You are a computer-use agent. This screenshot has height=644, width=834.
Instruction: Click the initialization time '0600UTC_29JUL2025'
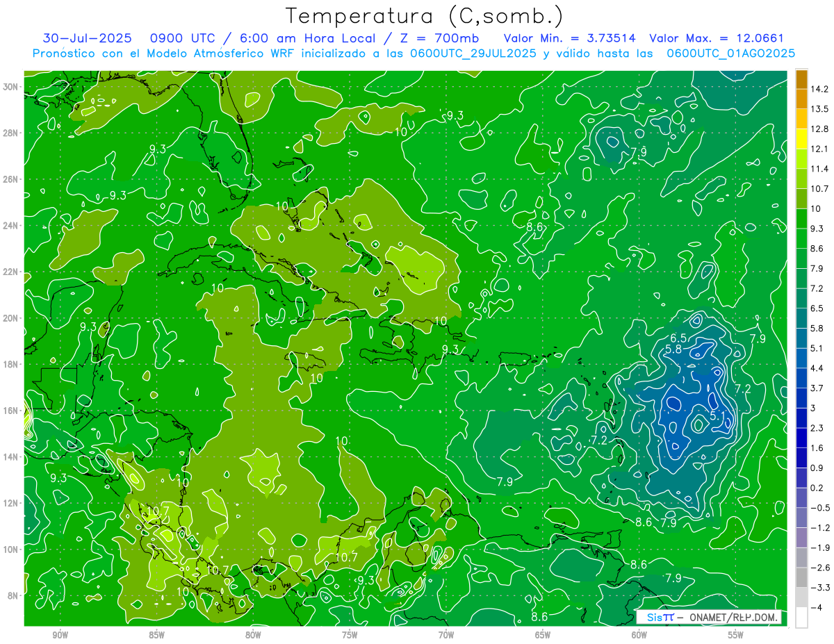[x=473, y=53]
